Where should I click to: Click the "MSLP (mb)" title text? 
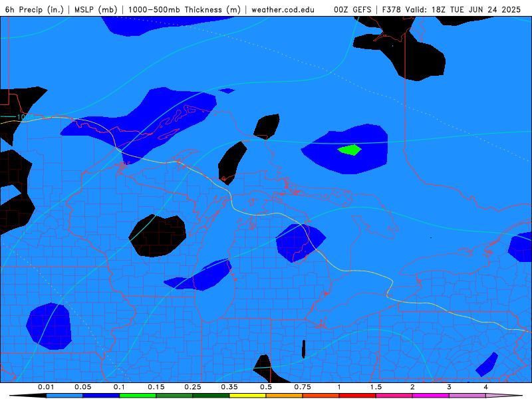96,9
